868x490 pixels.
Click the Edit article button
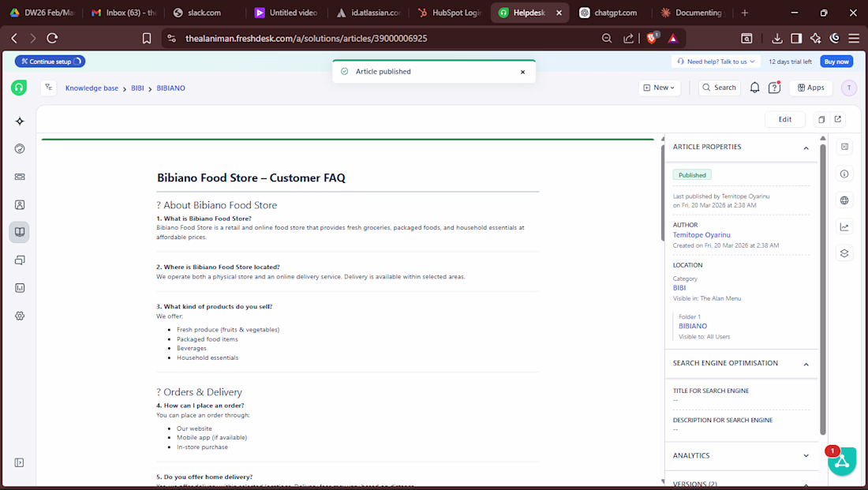point(785,119)
